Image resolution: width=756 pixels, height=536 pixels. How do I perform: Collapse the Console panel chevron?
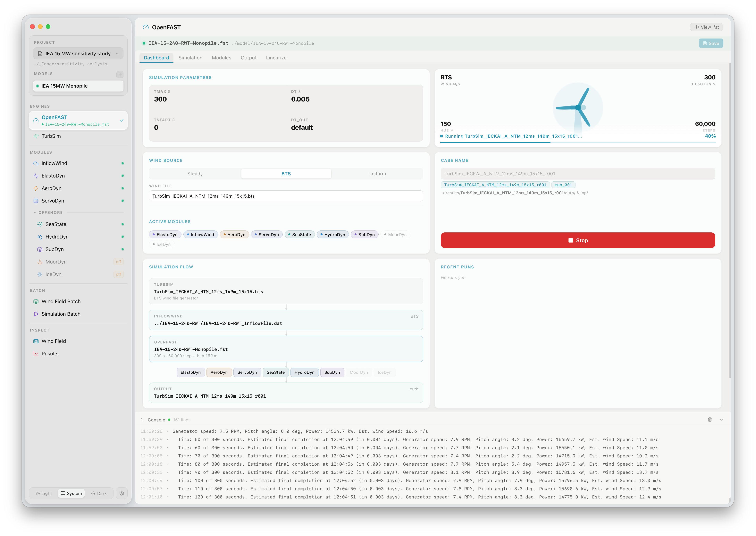(721, 420)
